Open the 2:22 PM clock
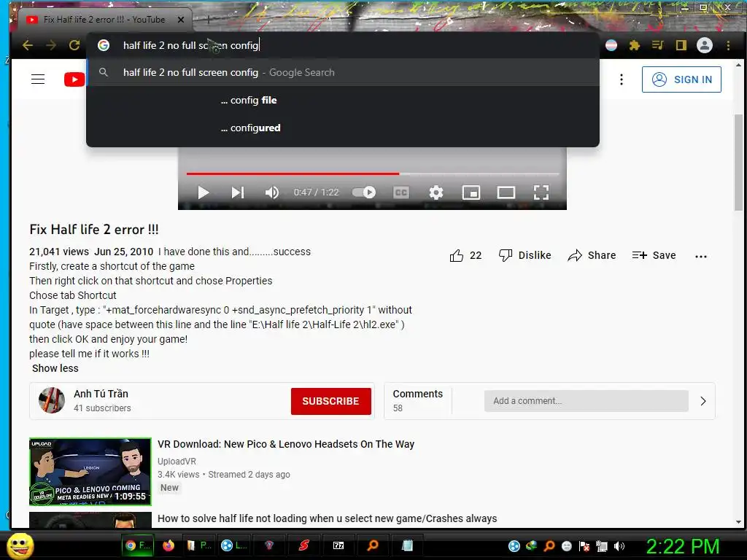 (x=683, y=546)
